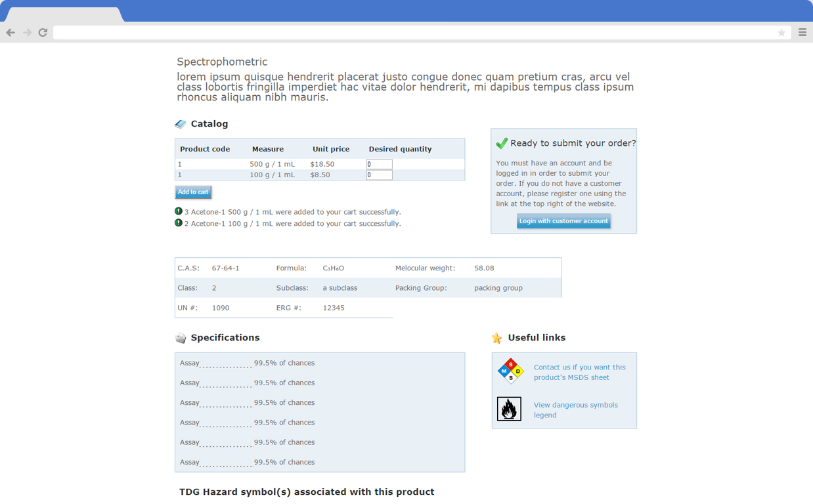The image size is (813, 504).
Task: Click the browser refresh icon
Action: (43, 32)
